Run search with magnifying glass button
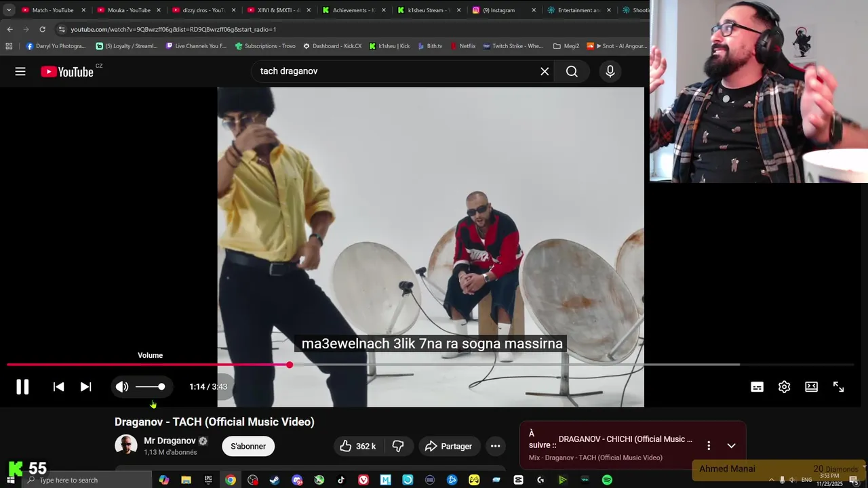The height and width of the screenshot is (488, 868). (x=572, y=71)
